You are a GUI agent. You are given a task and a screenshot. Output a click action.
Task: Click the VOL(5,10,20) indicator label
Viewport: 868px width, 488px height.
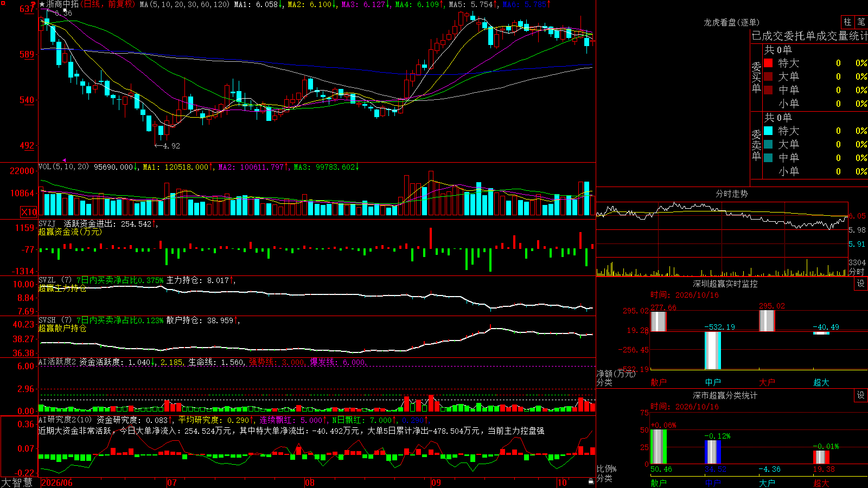click(x=63, y=167)
